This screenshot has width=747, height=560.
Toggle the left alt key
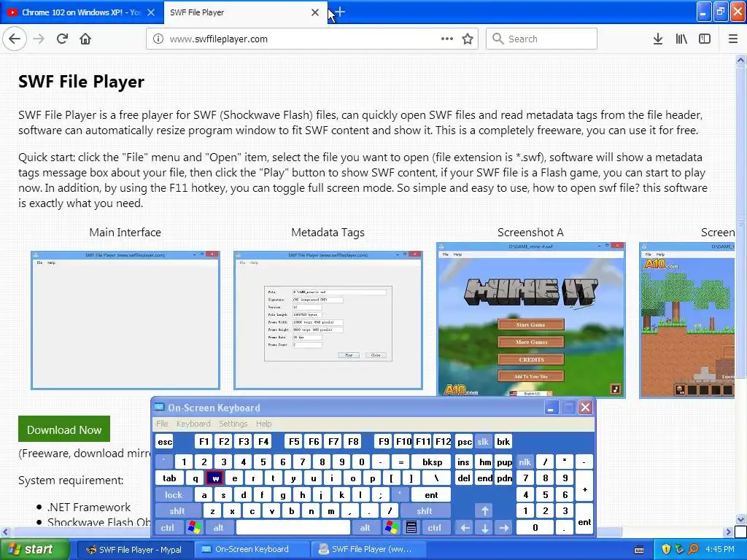[219, 528]
